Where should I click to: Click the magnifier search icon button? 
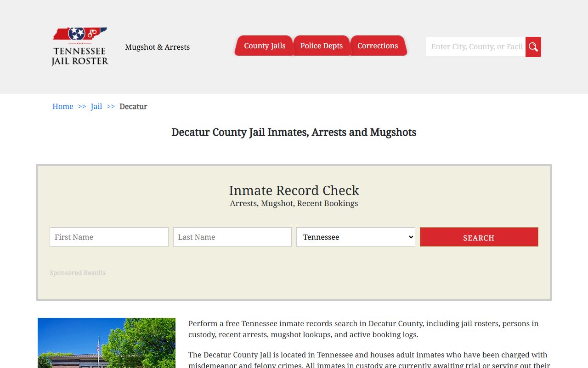tap(533, 47)
